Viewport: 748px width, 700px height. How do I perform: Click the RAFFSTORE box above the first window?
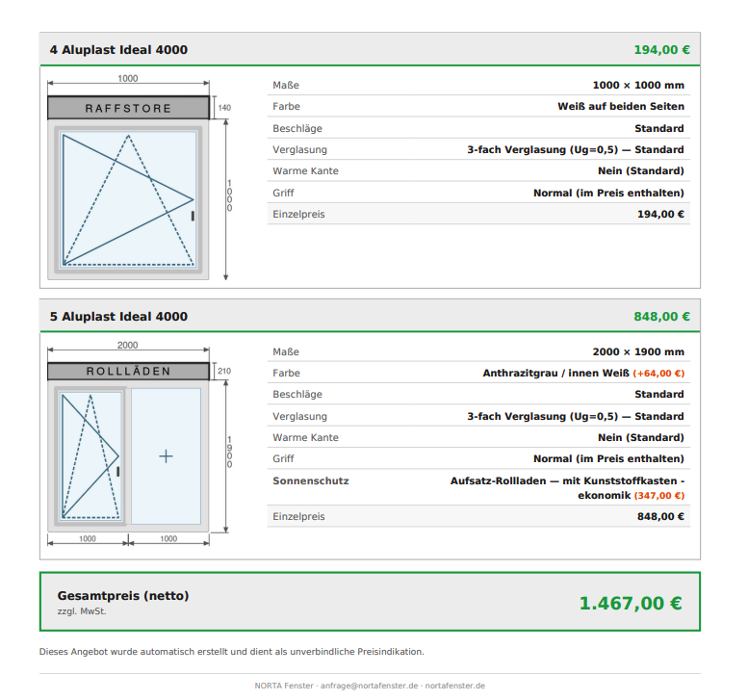click(128, 108)
